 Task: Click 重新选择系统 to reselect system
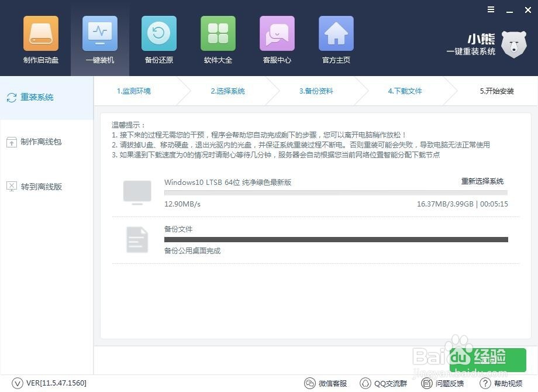coord(482,181)
